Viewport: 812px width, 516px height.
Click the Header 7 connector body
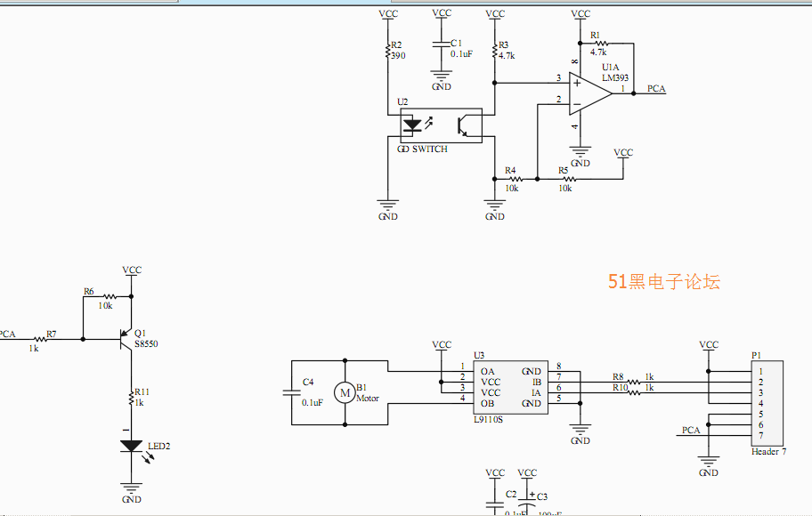tap(767, 403)
